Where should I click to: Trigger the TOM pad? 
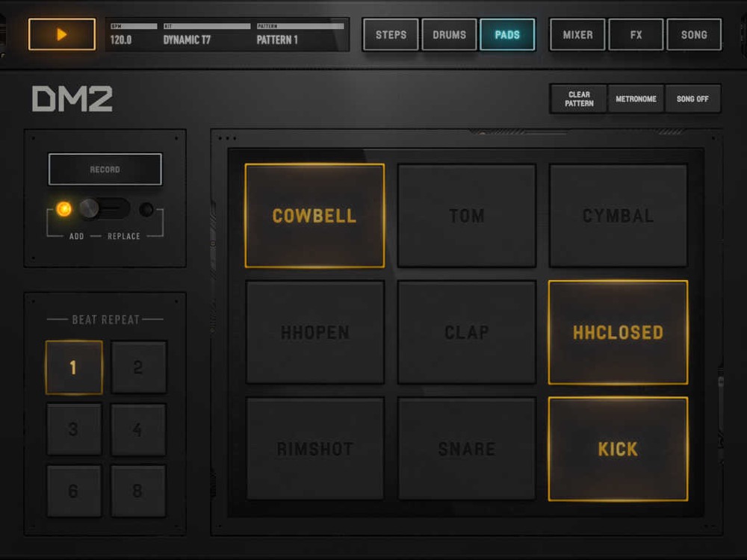tap(466, 216)
